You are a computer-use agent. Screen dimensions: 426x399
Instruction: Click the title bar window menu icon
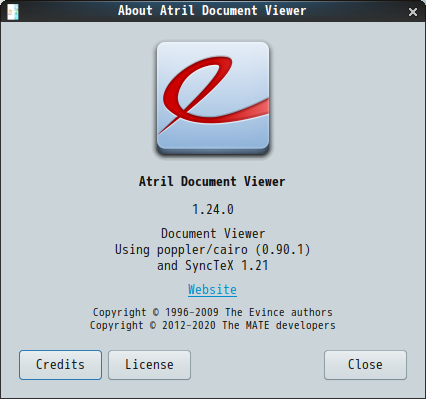pos(13,12)
